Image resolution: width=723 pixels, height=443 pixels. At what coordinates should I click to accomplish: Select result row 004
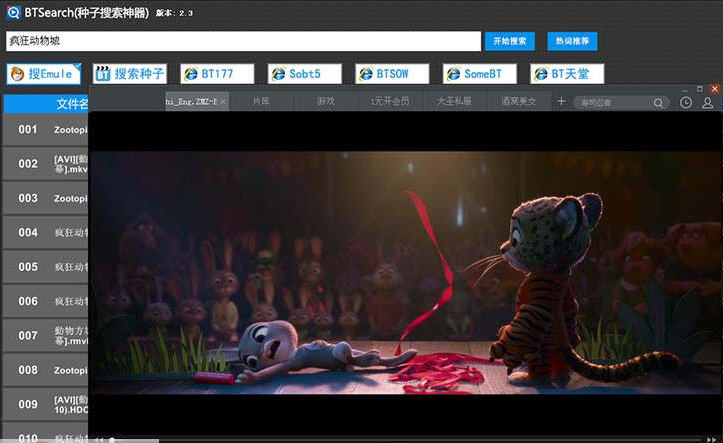(46, 233)
